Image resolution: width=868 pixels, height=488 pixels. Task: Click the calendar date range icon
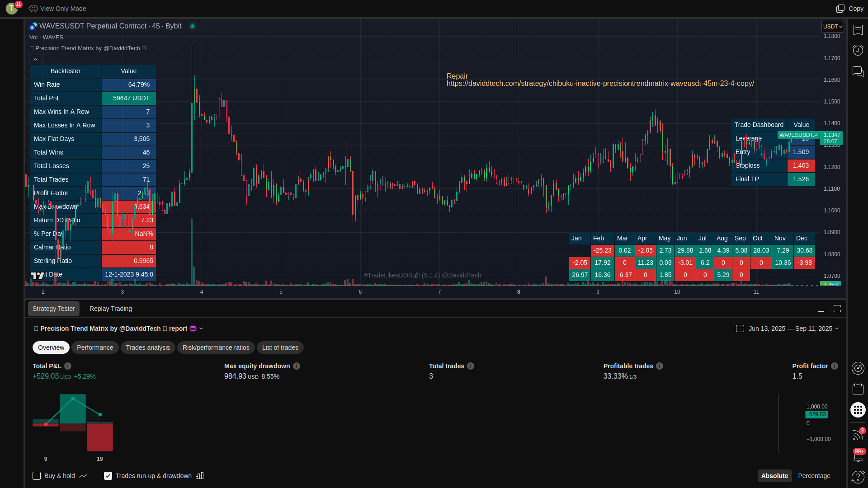[x=740, y=328]
